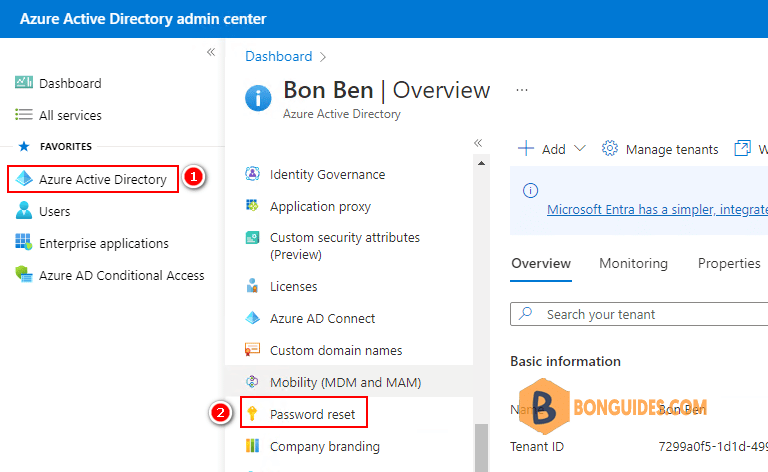Click the Favorites star icon
Screen dimensions: 768x472
[x=24, y=146]
